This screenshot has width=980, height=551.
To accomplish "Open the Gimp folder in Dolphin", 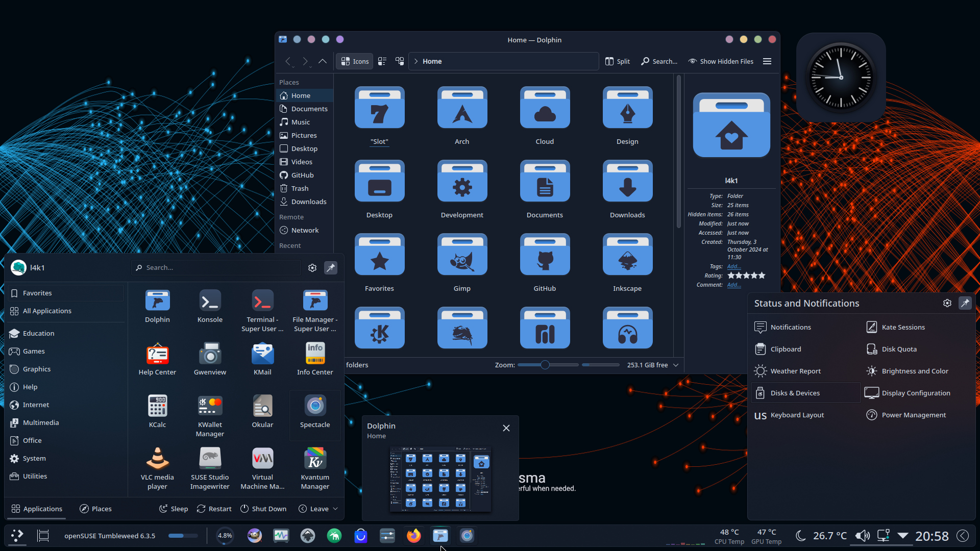I will (x=462, y=263).
